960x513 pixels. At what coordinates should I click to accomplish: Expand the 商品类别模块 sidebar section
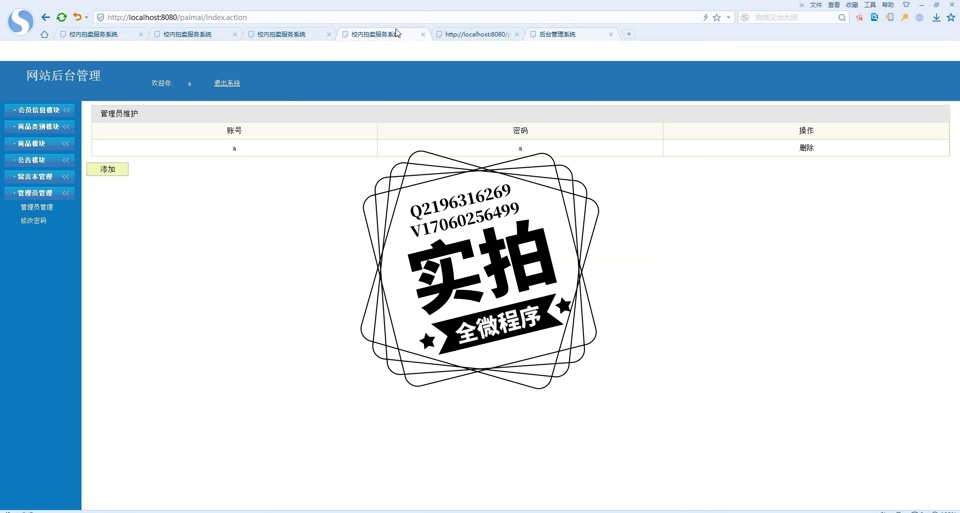[x=39, y=127]
